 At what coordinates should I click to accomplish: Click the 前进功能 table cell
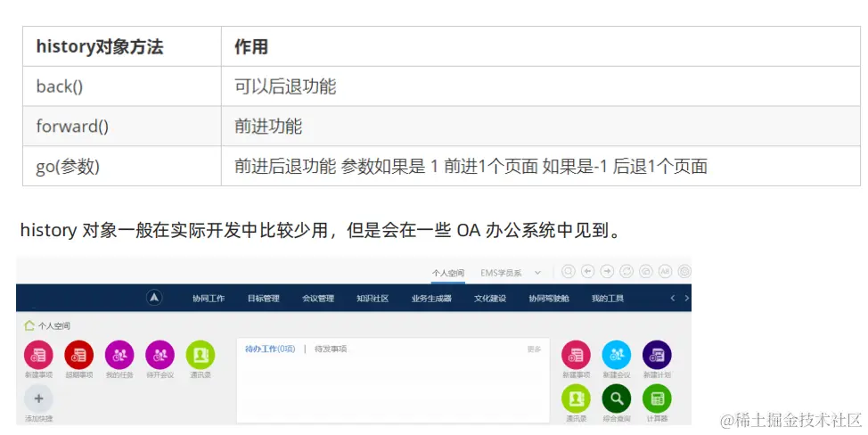[x=541, y=127]
